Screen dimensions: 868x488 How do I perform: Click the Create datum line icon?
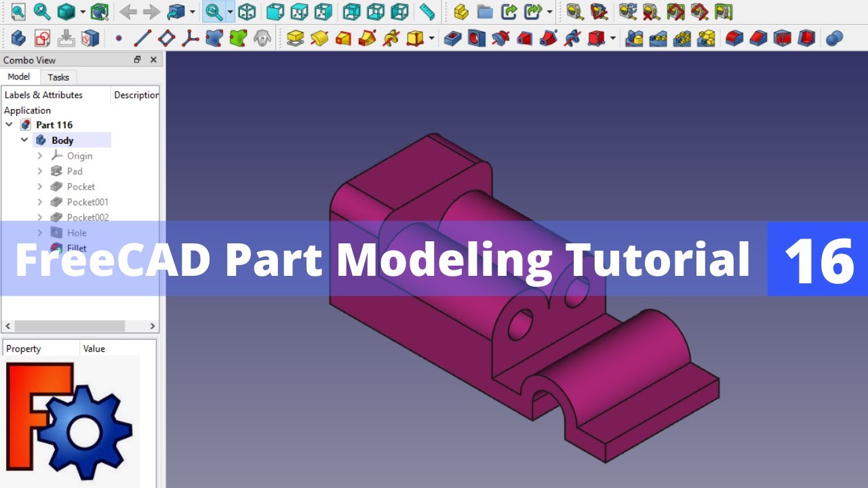[x=142, y=38]
